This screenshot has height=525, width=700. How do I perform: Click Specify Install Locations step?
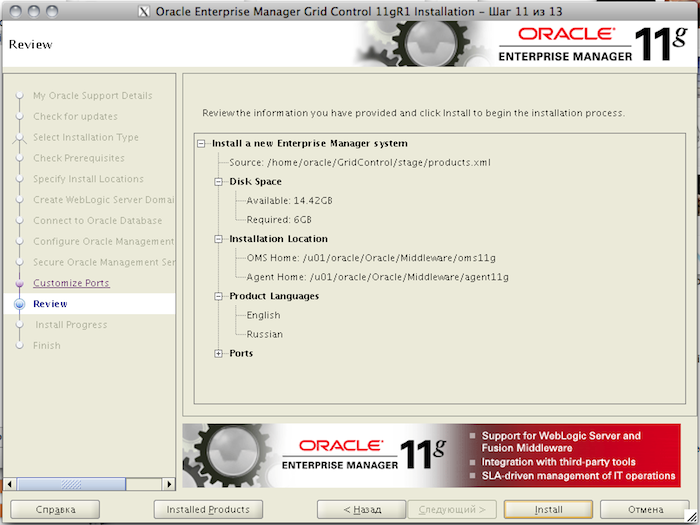point(88,179)
